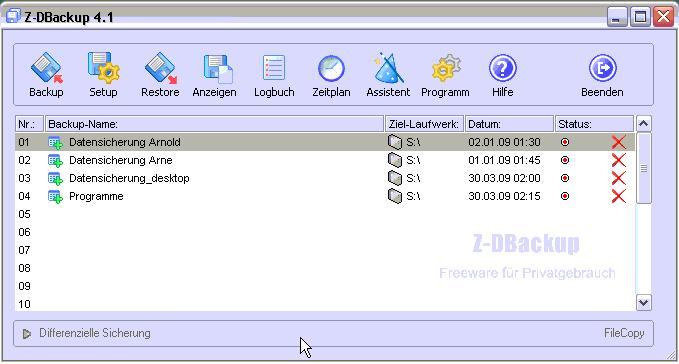Click play arrow beside Differenzielle Sicherung
This screenshot has height=364, width=679.
27,334
